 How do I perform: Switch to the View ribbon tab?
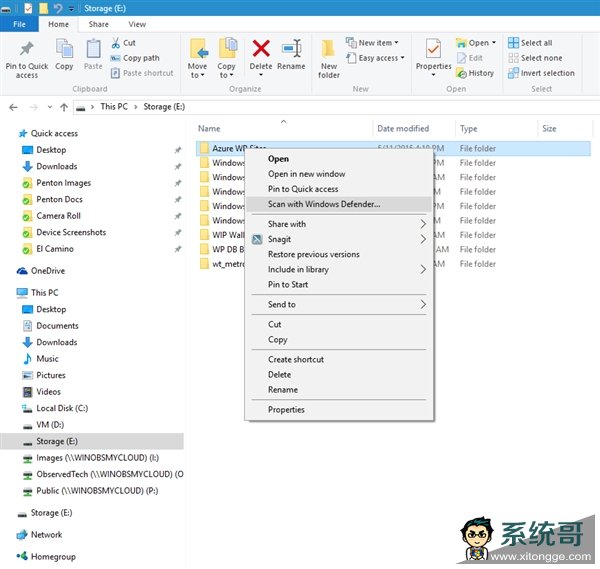(137, 24)
